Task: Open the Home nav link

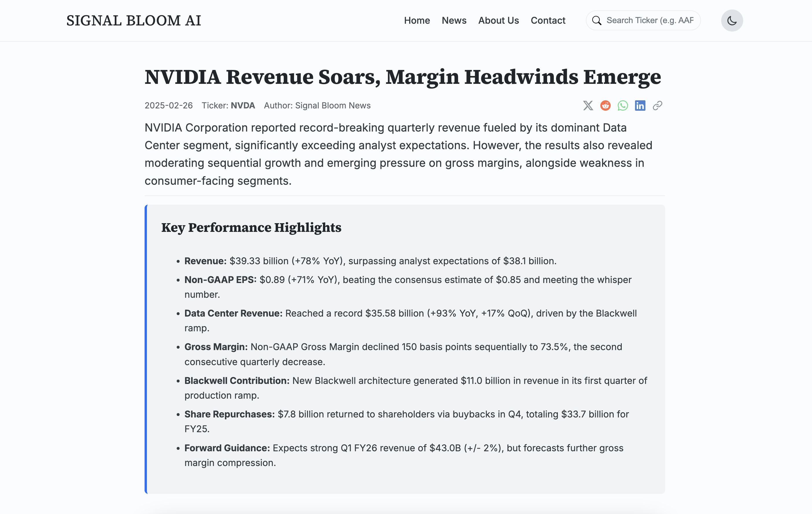Action: click(x=417, y=21)
